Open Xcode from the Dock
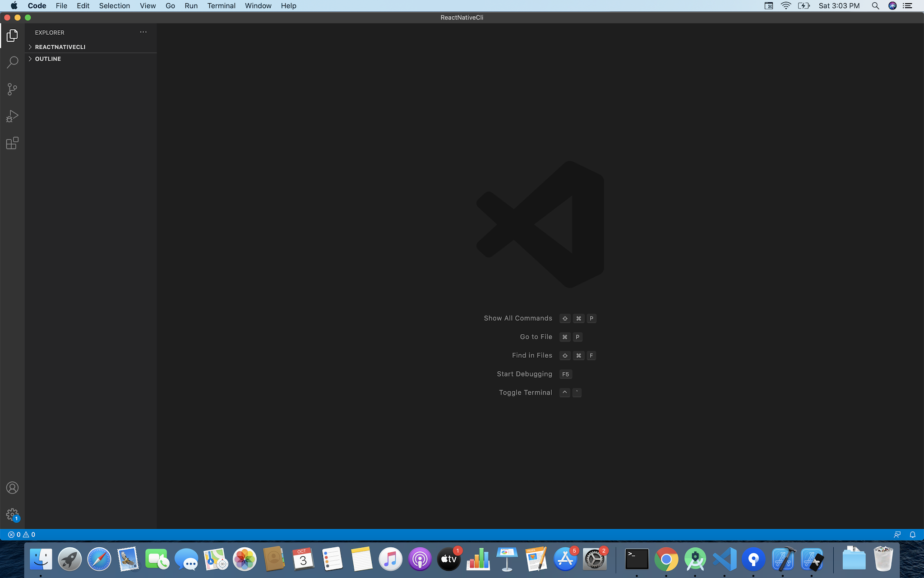924x578 pixels. tap(782, 559)
